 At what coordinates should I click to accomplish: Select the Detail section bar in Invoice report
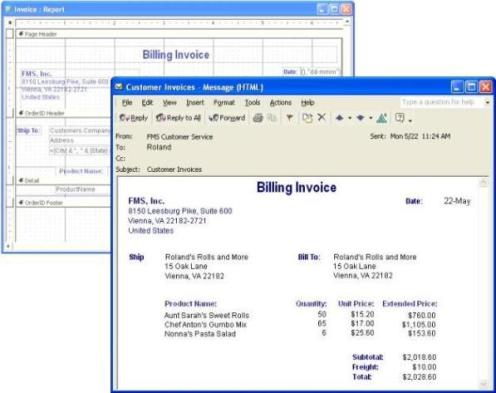coord(63,181)
